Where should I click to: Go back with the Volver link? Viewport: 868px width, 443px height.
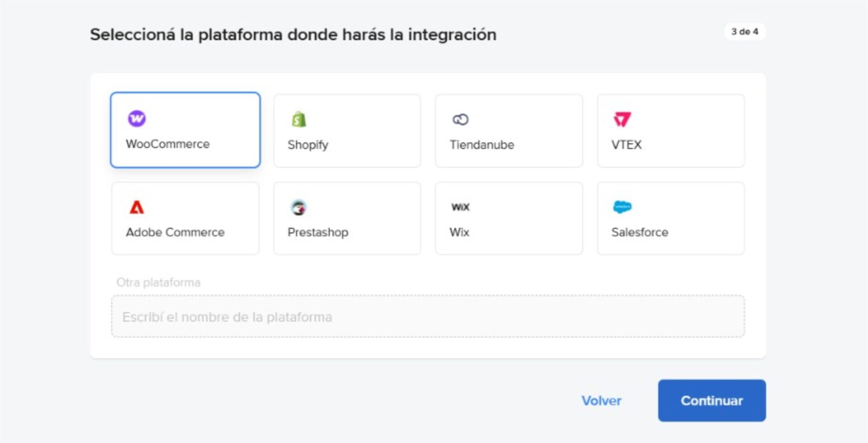601,401
